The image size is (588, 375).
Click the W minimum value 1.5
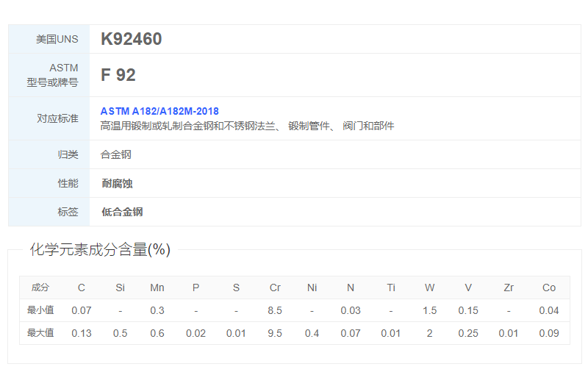coord(430,310)
